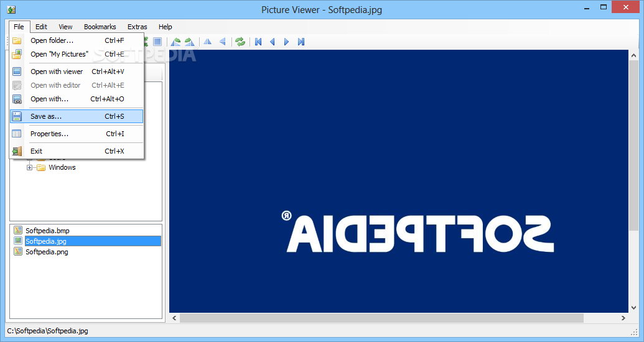Rotate the image right via toolbar
This screenshot has width=644, height=342.
189,42
